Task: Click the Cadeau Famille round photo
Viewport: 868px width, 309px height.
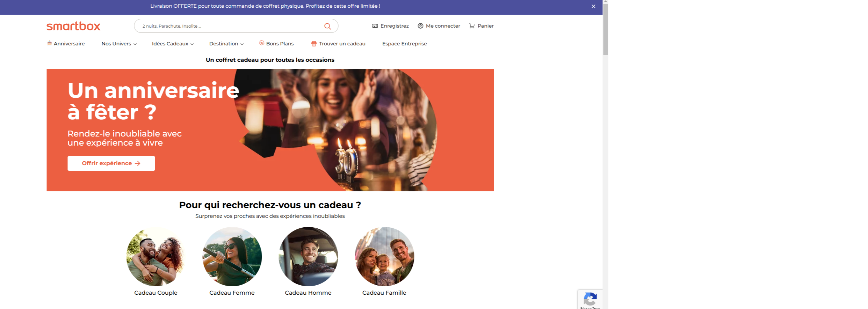Action: 384,257
